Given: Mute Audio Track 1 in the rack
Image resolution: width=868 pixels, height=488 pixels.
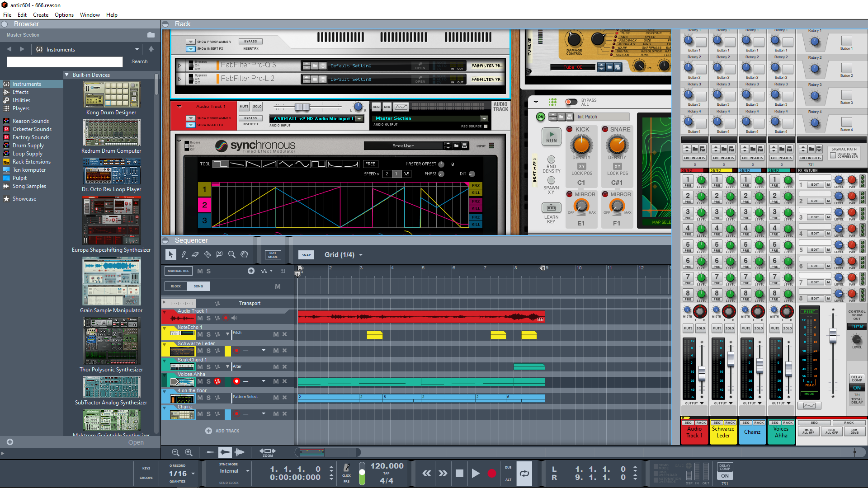Looking at the screenshot, I should pos(244,107).
